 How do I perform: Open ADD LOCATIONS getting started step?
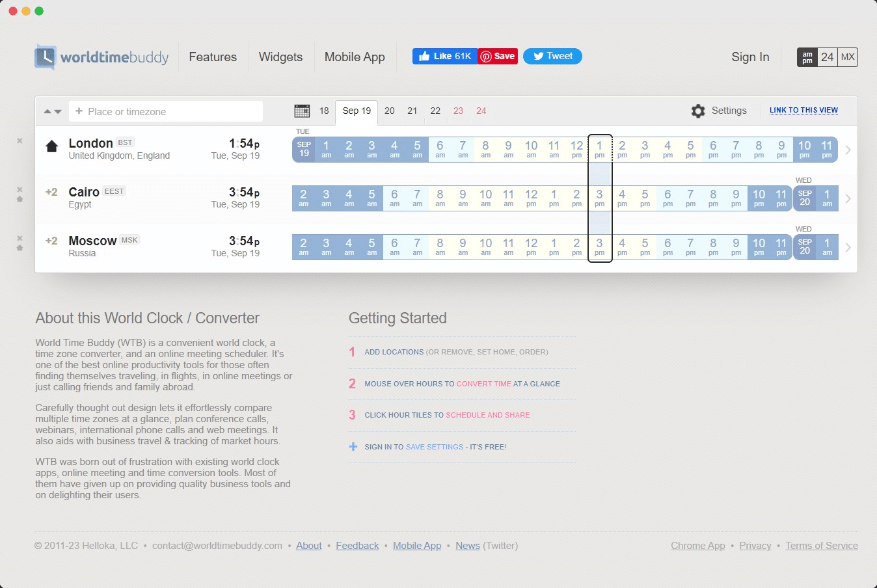tap(456, 352)
